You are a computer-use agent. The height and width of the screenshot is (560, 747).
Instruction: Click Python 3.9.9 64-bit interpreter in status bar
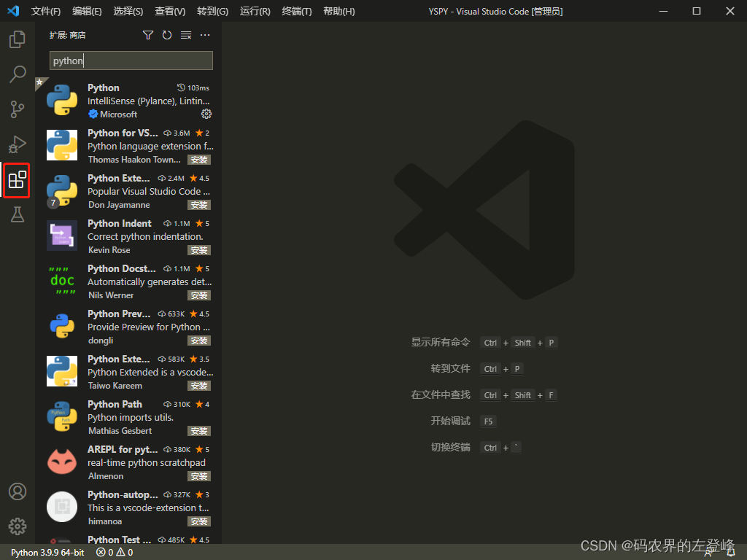[47, 553]
